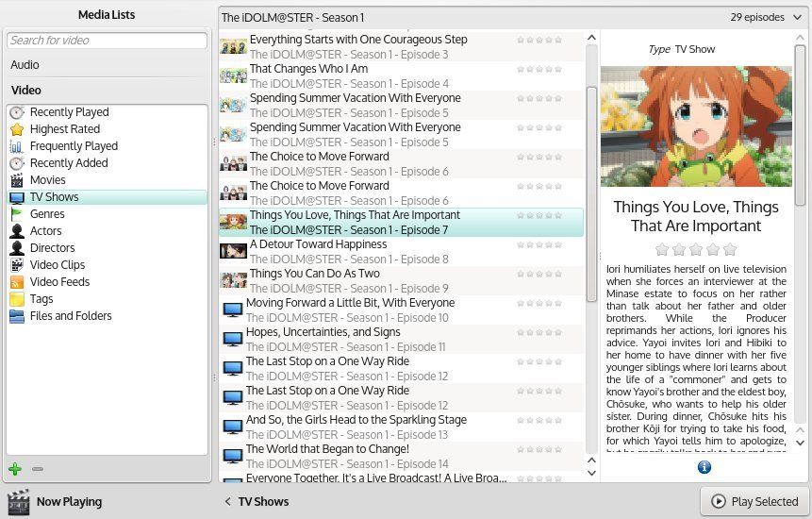Rate A Detour Toward Happiness stars
The height and width of the screenshot is (519, 812).
[x=539, y=244]
